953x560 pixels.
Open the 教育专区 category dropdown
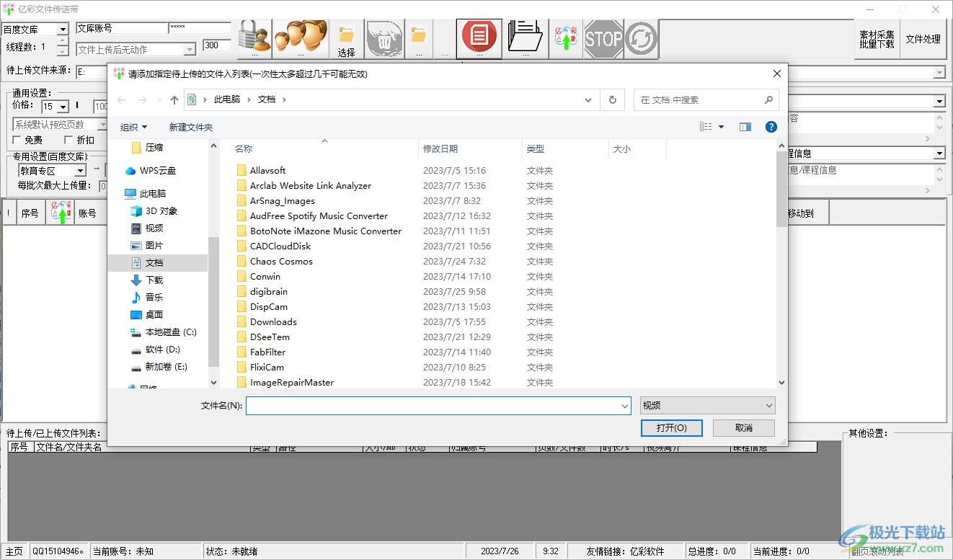(80, 171)
